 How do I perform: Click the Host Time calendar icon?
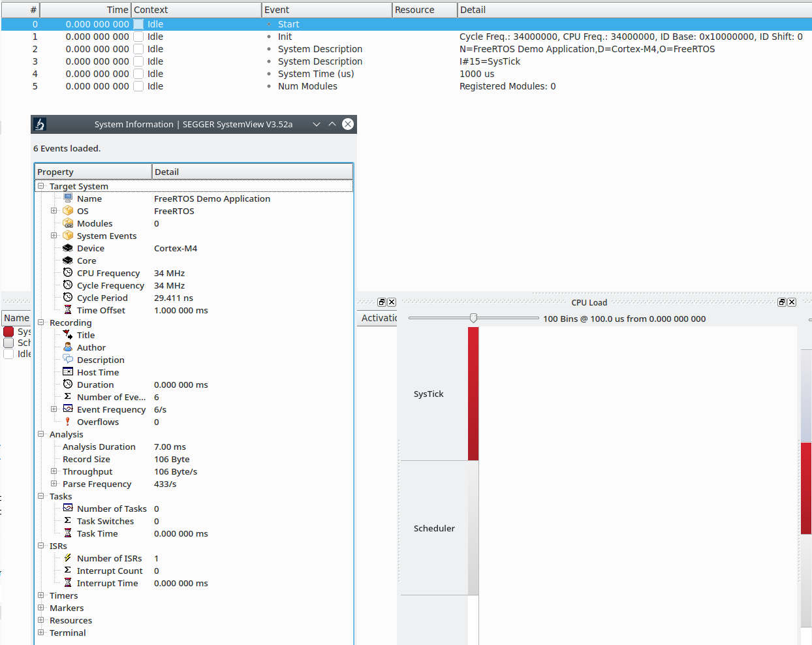[68, 372]
